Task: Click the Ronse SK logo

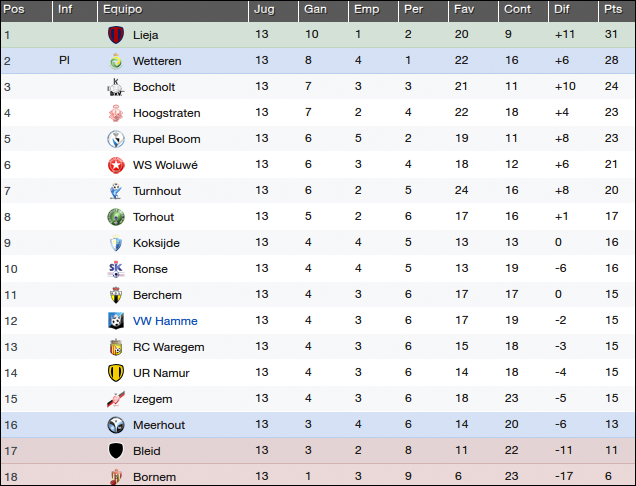Action: click(116, 269)
